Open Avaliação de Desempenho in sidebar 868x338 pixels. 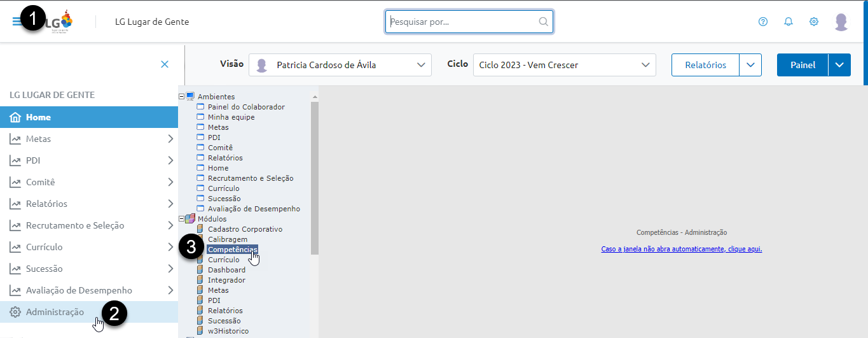[89, 290]
